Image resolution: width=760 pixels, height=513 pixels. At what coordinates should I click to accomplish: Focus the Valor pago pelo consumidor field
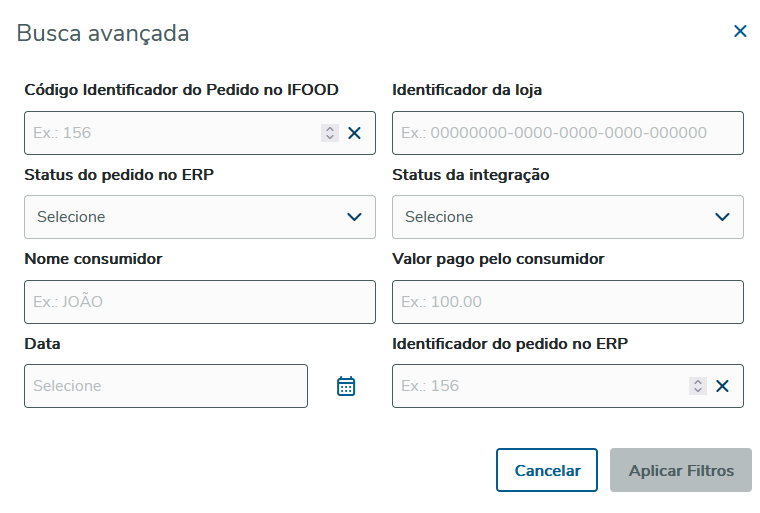pos(567,302)
